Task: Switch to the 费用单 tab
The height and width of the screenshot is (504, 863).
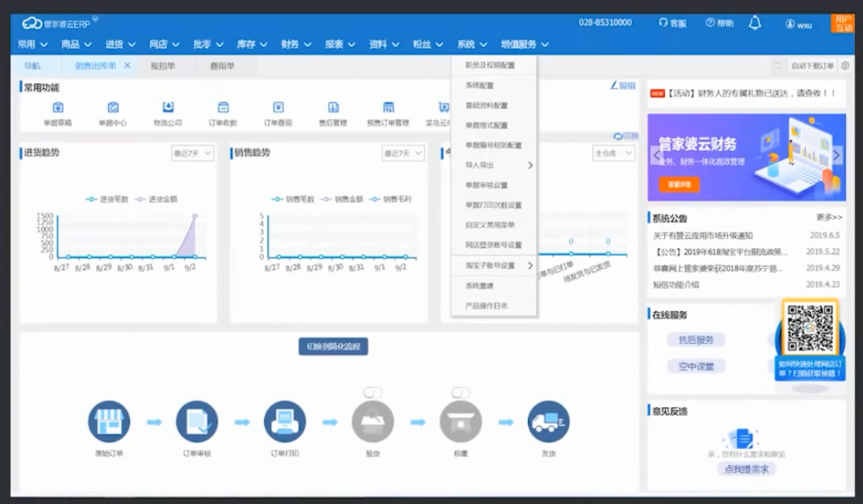Action: (223, 65)
